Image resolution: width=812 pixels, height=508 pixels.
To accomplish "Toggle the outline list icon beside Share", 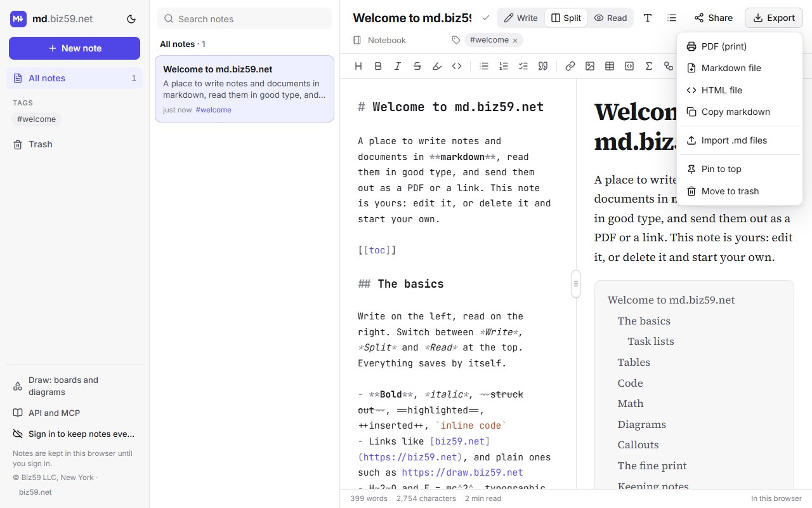I will [672, 18].
